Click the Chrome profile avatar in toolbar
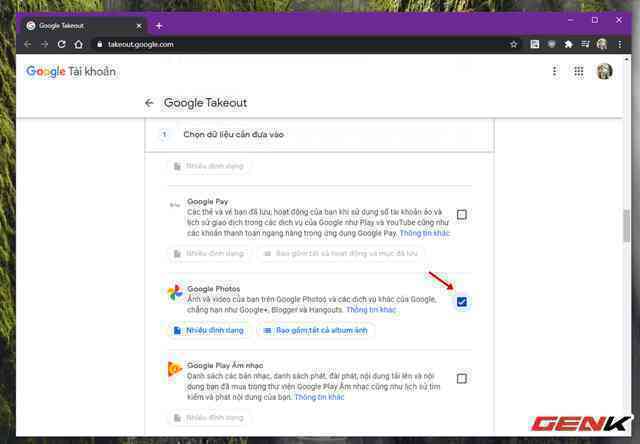 tap(602, 44)
